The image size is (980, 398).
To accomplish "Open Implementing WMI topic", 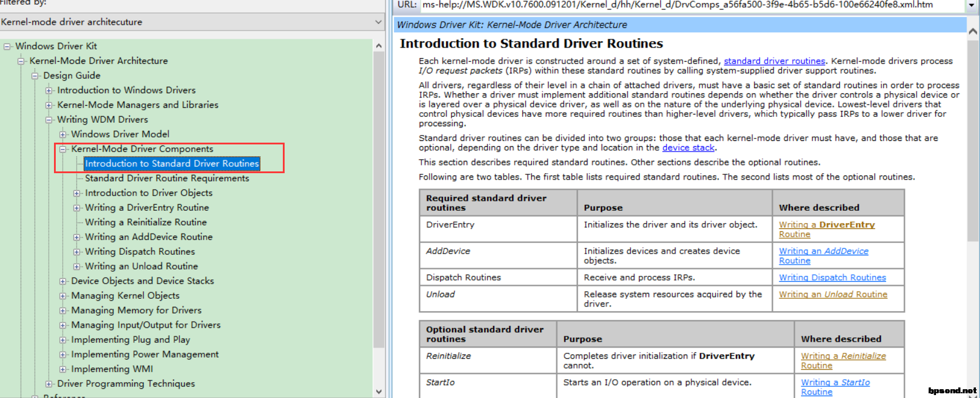I will [x=112, y=369].
